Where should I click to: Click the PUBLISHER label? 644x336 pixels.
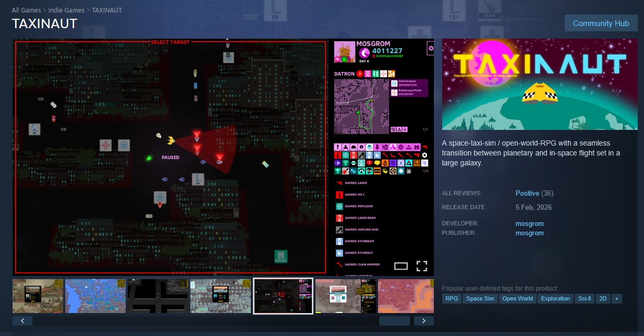pos(459,233)
